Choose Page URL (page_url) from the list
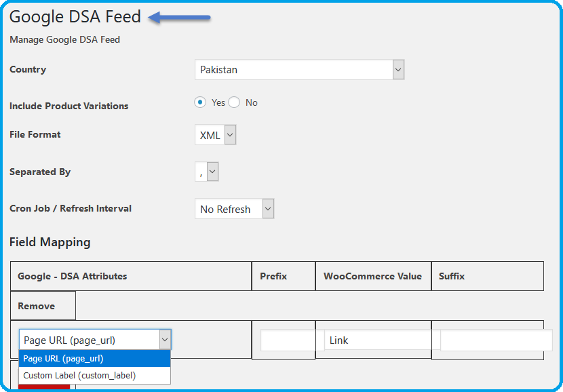The height and width of the screenshot is (392, 563). point(95,359)
